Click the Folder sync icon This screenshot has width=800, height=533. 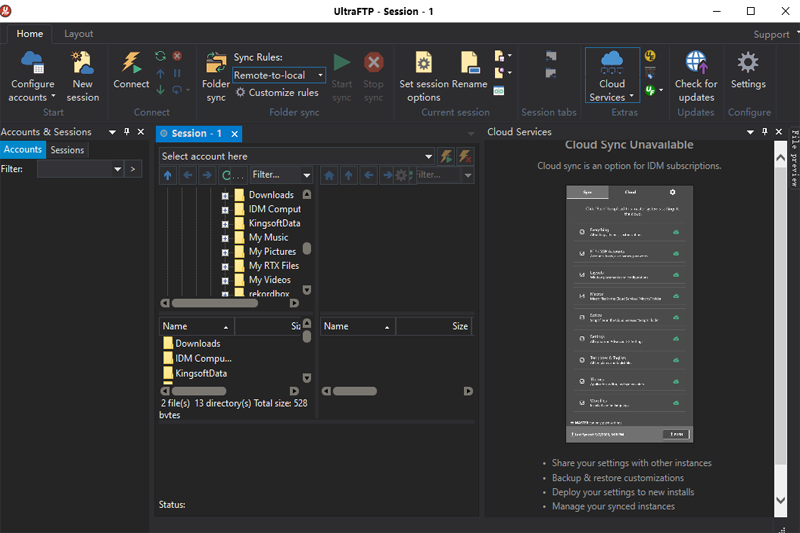pyautogui.click(x=216, y=64)
